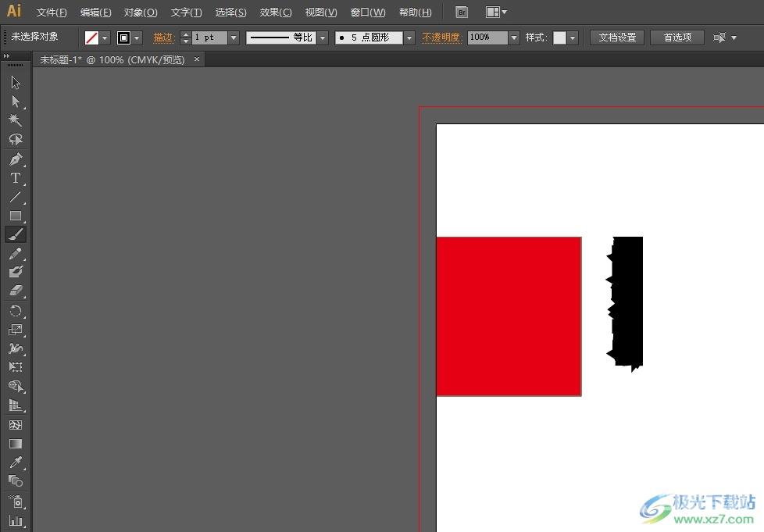Open the 帮助(H) menu
The width and height of the screenshot is (764, 532).
coord(415,12)
